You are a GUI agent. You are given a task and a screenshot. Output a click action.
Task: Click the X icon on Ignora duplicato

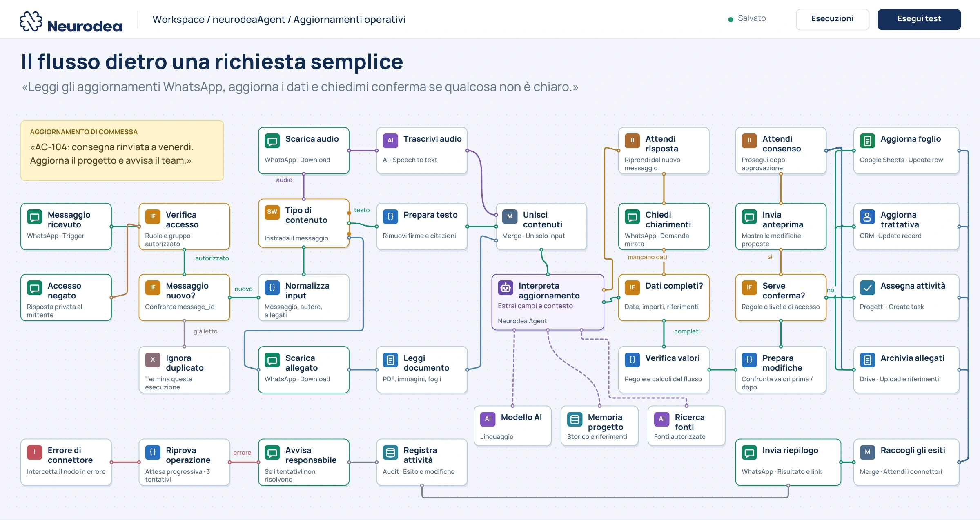pos(152,360)
